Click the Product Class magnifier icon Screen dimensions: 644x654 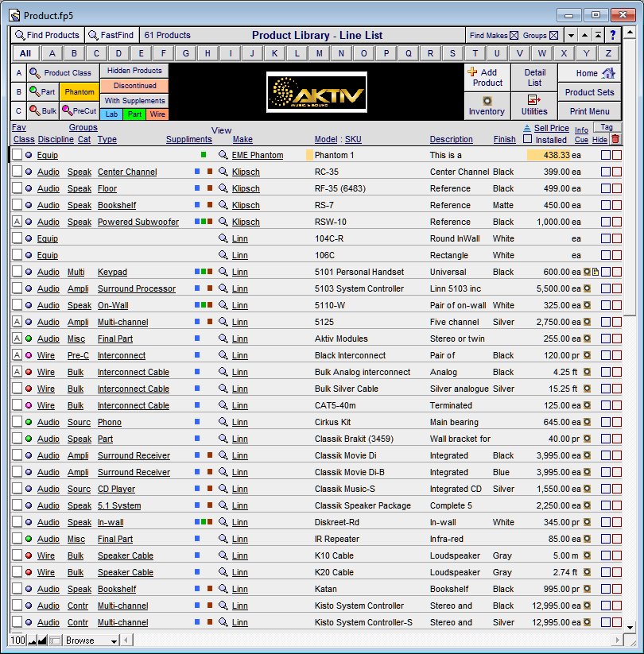[35, 73]
